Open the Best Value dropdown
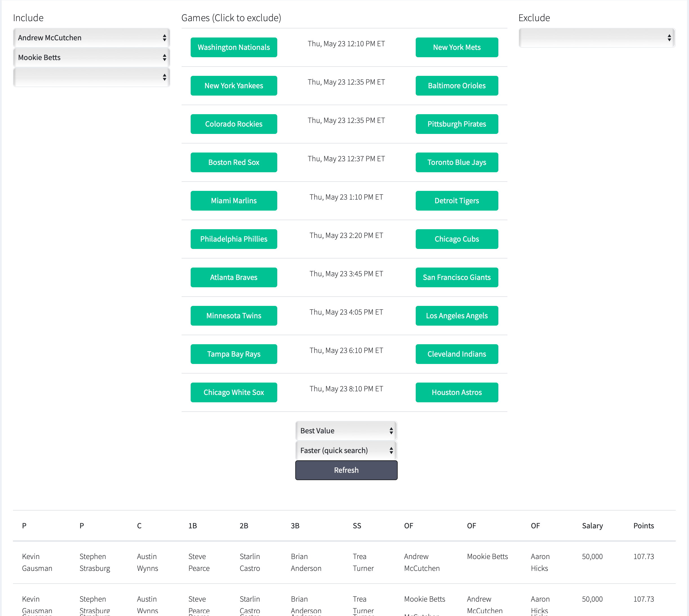 346,430
